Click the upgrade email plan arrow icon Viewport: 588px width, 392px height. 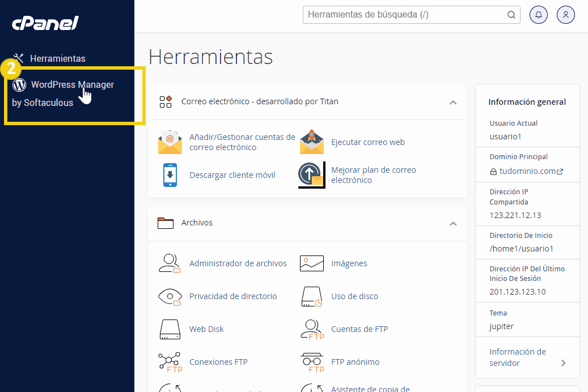tap(312, 175)
